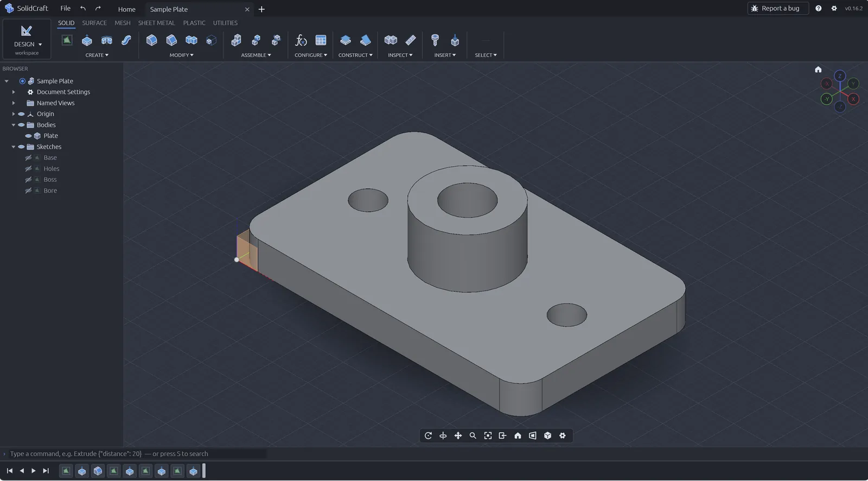Select the Scale tool with dashed cube icon

coord(212,40)
